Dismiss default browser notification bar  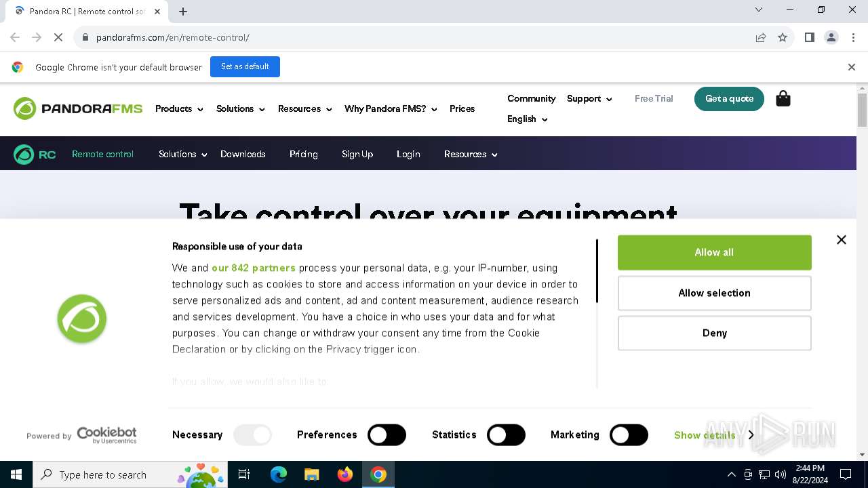click(x=851, y=67)
